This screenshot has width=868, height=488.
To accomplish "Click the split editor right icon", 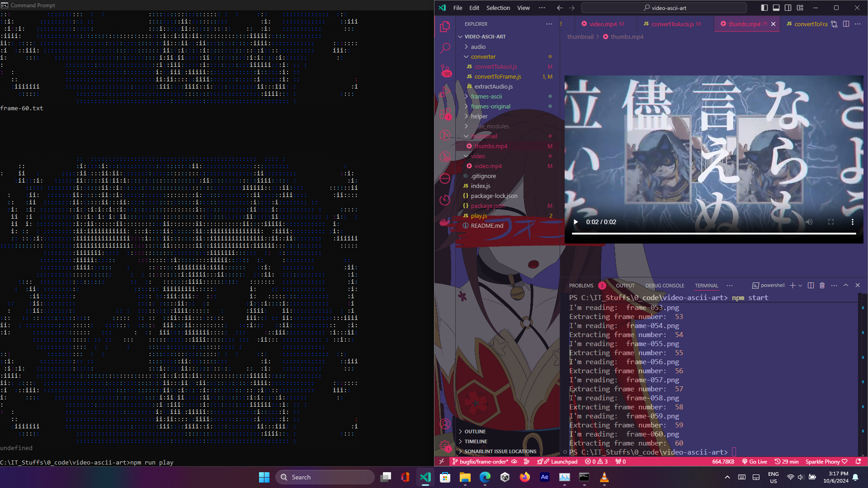I will [846, 24].
